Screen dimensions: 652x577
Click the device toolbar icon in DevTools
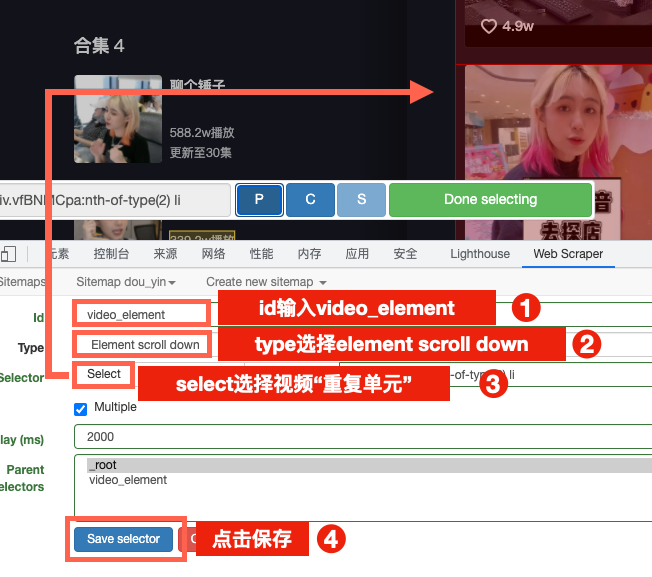pos(9,254)
